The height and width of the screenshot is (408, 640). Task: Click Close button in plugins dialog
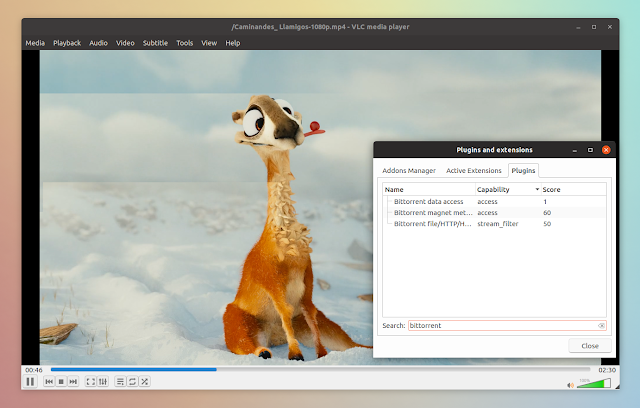(x=590, y=346)
